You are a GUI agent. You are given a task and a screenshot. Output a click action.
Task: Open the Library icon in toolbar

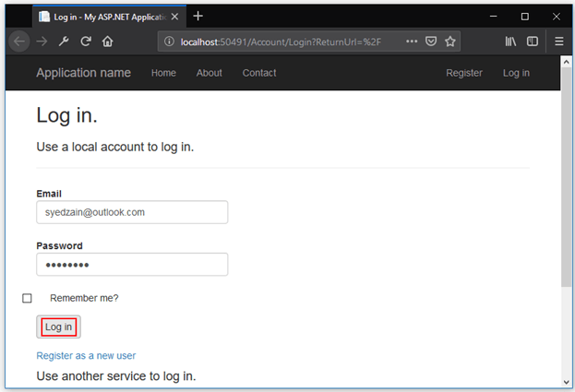(x=510, y=42)
